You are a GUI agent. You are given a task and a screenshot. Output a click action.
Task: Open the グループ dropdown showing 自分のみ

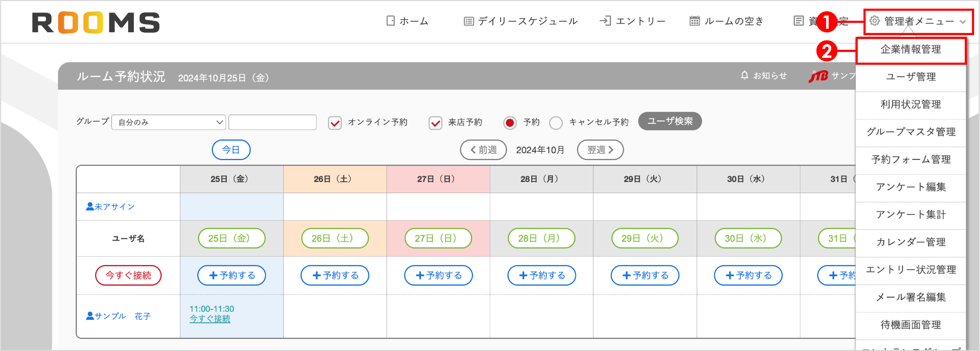[169, 122]
